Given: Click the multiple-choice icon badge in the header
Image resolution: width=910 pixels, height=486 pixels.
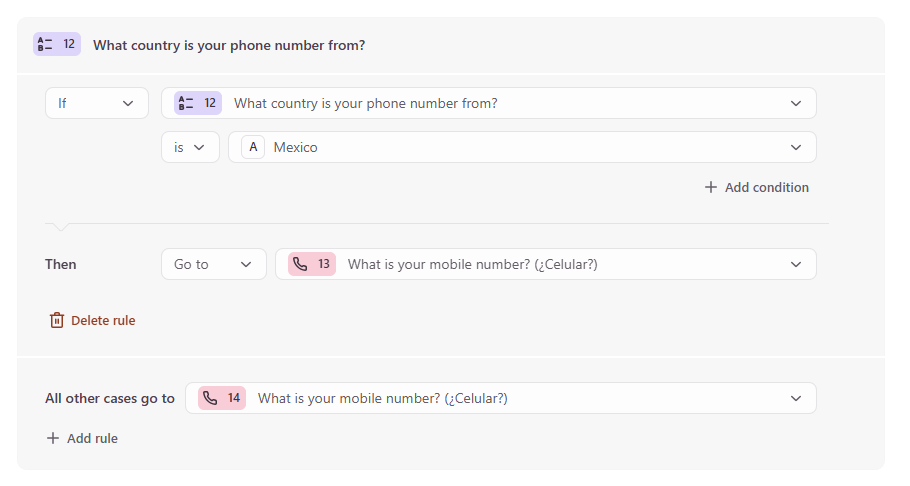Looking at the screenshot, I should tap(57, 44).
